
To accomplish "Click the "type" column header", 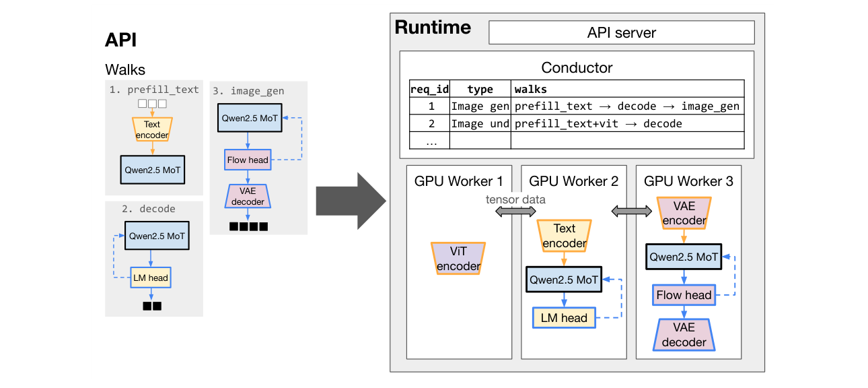I will pos(480,89).
